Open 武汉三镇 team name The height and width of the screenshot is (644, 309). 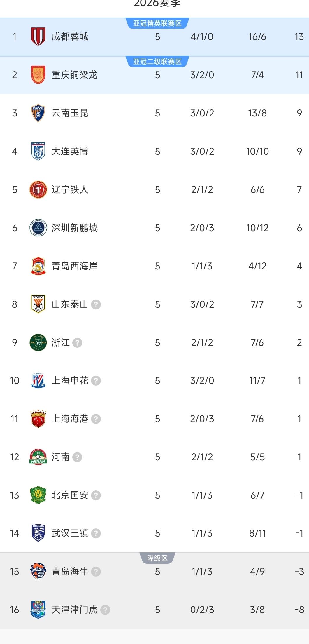70,533
